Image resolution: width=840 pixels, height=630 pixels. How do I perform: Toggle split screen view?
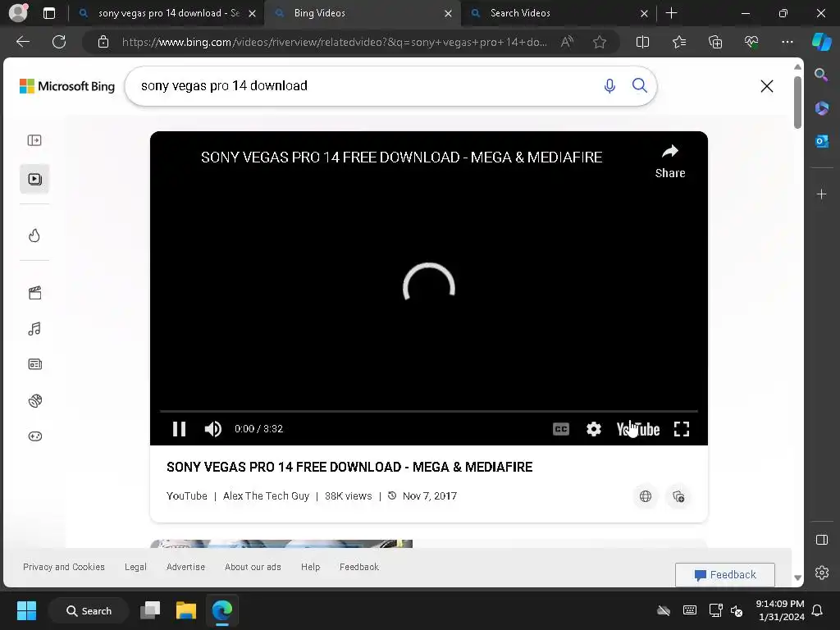tap(642, 42)
